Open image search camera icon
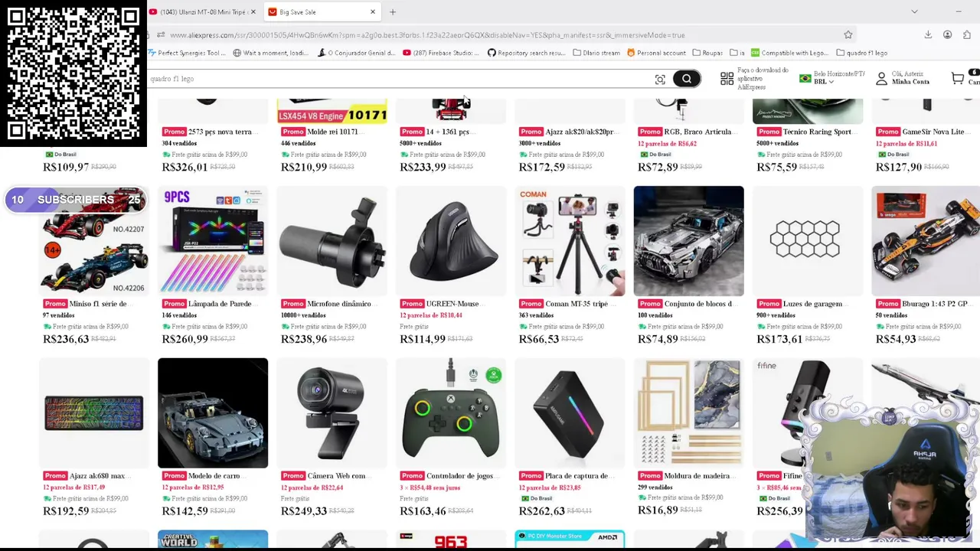This screenshot has width=980, height=551. (x=660, y=79)
